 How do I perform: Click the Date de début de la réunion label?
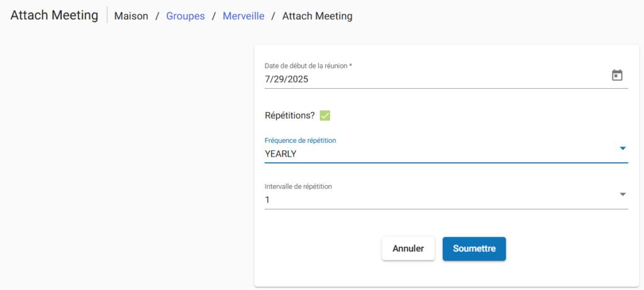point(308,65)
